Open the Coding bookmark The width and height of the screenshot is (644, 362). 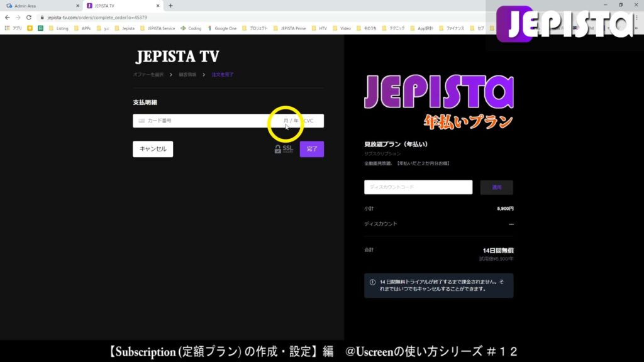[191, 28]
